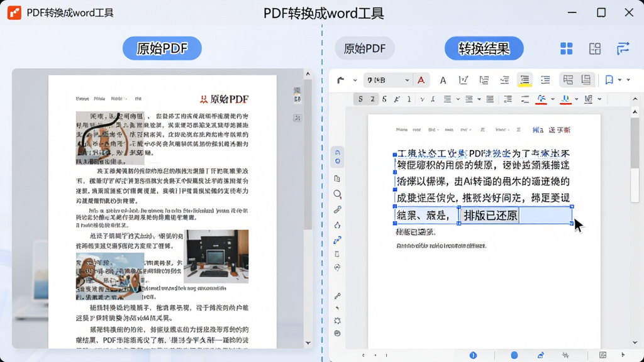Screen dimensions: 644x362
Task: Click the globe icon at the sidebar bottom
Action: pos(337,333)
